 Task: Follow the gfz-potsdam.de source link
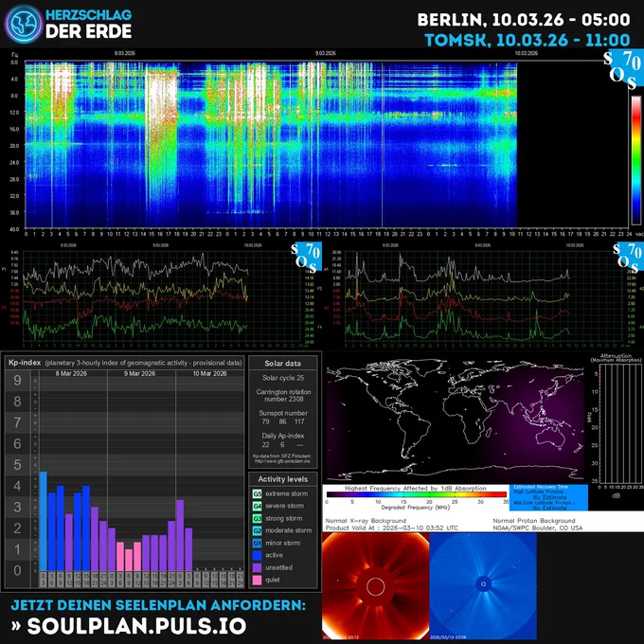pos(282,461)
